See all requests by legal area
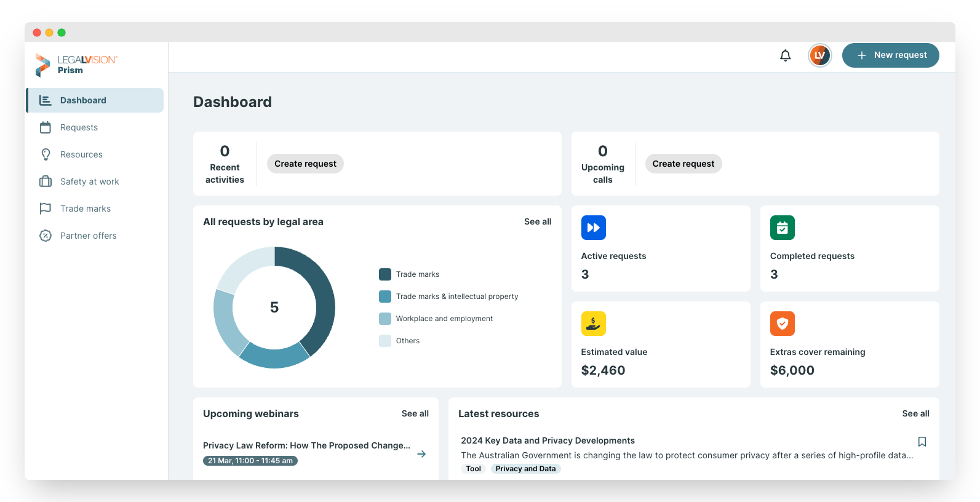The width and height of the screenshot is (980, 502). 538,221
